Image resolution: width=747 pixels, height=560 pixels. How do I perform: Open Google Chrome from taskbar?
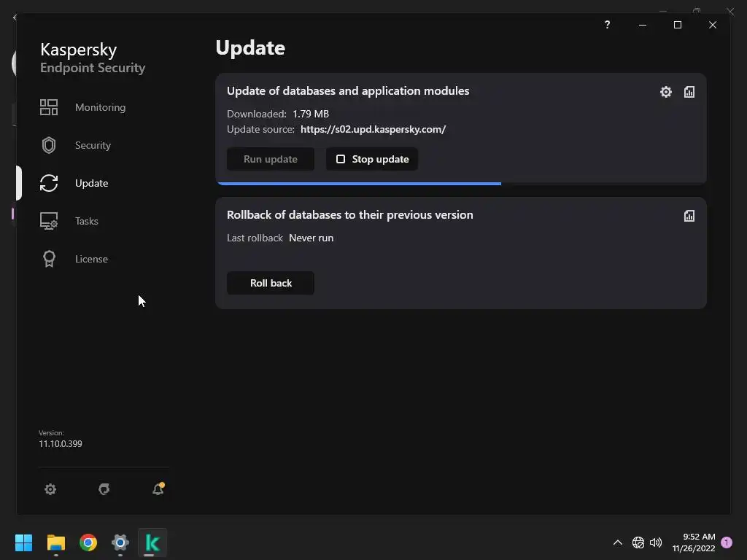pyautogui.click(x=88, y=542)
